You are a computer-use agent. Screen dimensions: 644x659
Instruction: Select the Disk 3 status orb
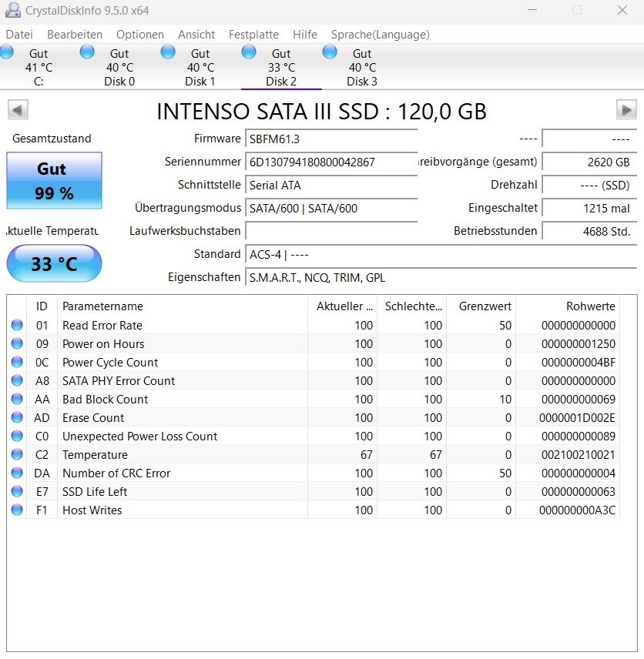pos(330,52)
